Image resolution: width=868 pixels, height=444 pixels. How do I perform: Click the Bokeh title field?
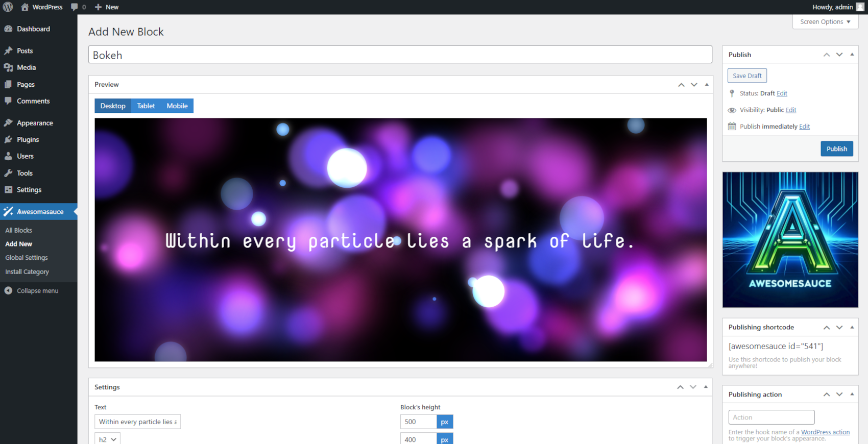(x=400, y=55)
